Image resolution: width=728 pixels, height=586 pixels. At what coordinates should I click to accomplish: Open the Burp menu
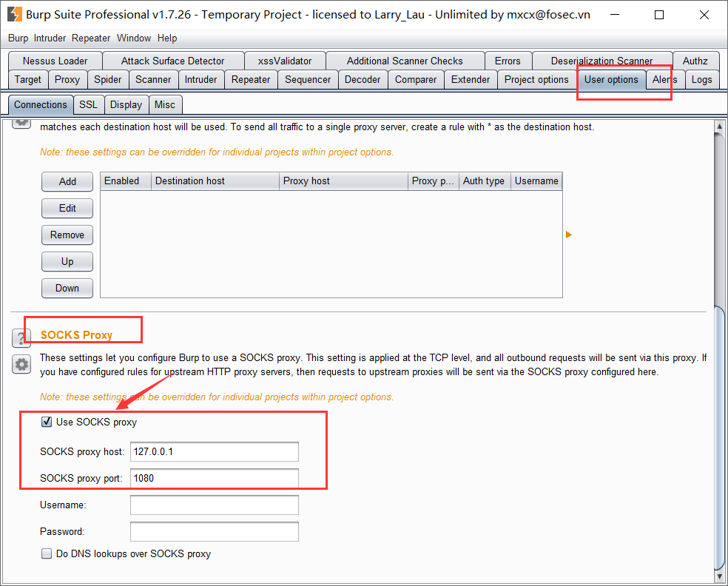[x=18, y=38]
